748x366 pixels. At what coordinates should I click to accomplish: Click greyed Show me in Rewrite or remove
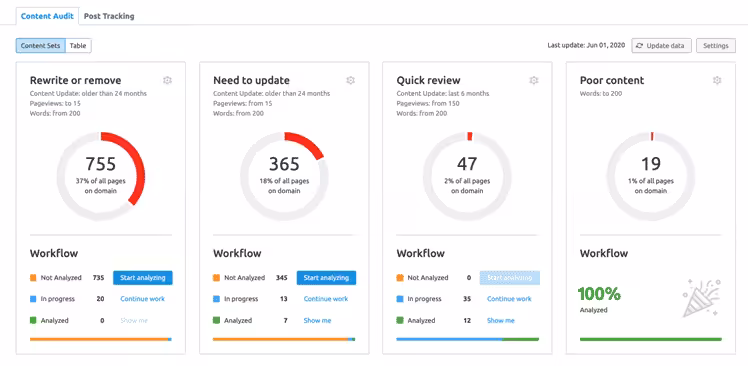click(134, 321)
